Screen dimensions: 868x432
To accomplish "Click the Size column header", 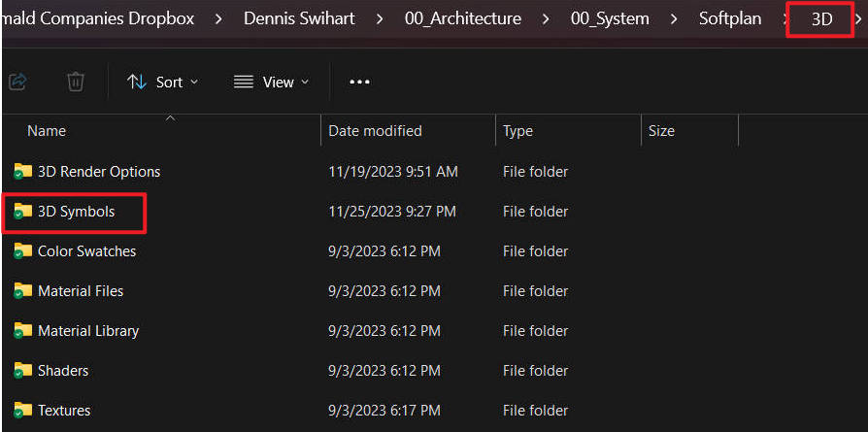I will pos(661,131).
